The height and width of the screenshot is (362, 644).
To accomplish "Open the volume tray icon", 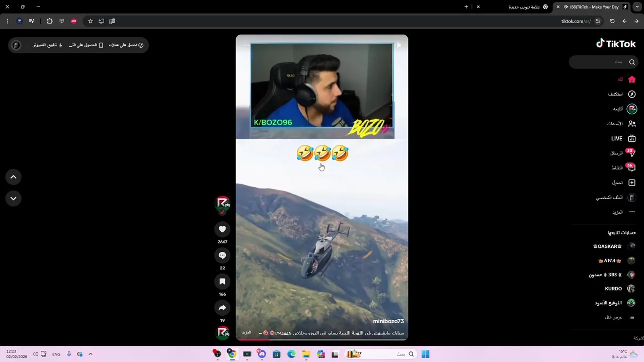I will 35,354.
